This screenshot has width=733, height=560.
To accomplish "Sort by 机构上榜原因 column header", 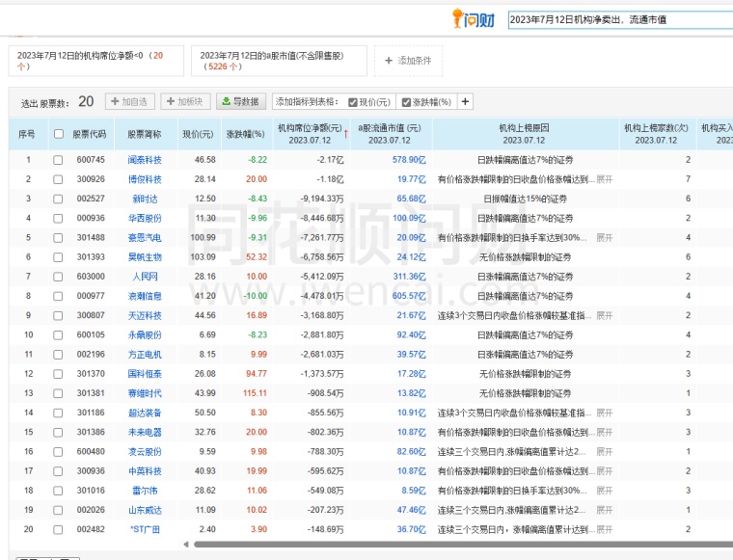I will pyautogui.click(x=524, y=134).
